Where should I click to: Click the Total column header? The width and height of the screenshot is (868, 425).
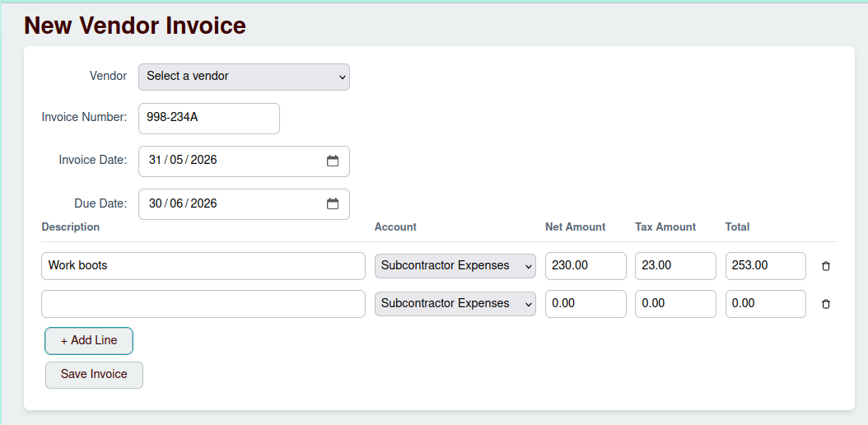[x=737, y=227]
